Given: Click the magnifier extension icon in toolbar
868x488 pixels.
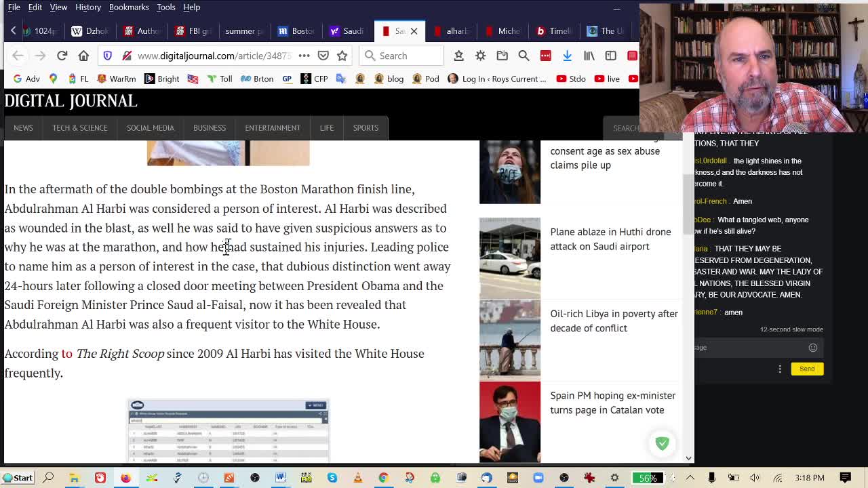Looking at the screenshot, I should coord(524,56).
